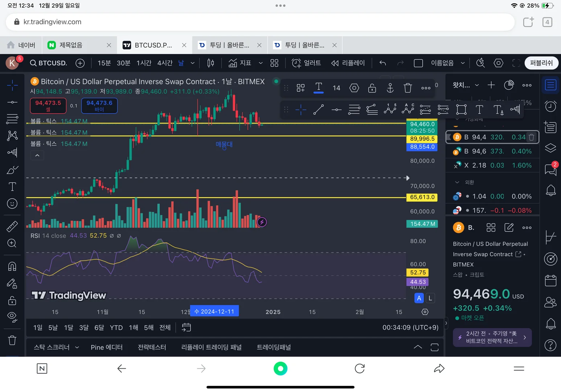This screenshot has height=392, width=561.
Task: Activate the zoom in tool
Action: [x=12, y=243]
